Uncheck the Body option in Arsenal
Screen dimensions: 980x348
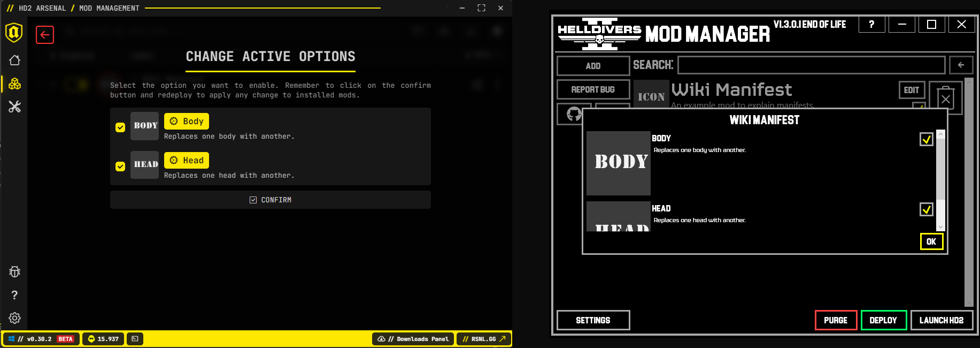[120, 127]
